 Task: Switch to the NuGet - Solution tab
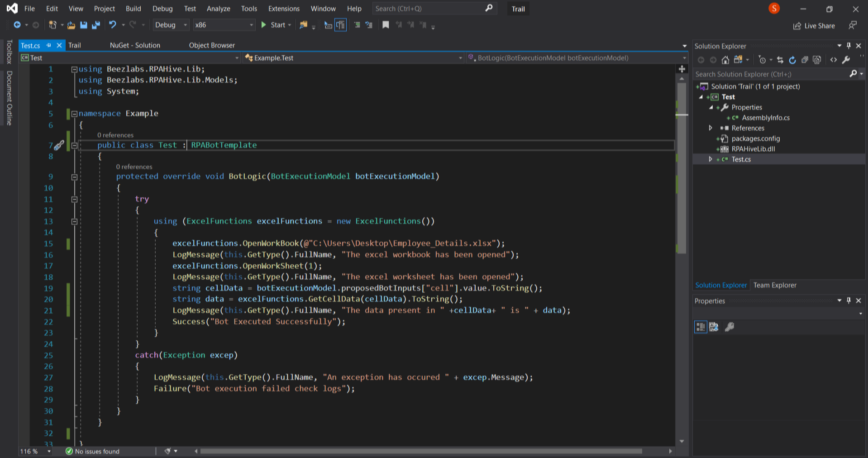click(x=135, y=45)
